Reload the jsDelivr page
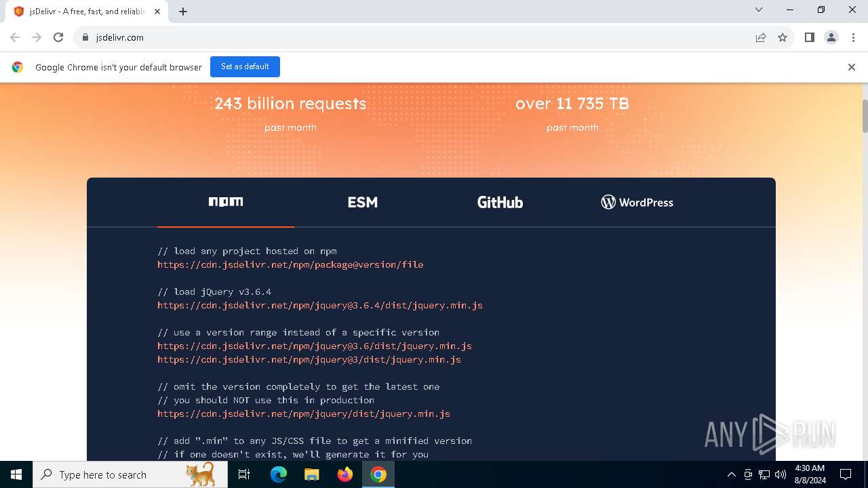This screenshot has width=868, height=488. pyautogui.click(x=58, y=37)
